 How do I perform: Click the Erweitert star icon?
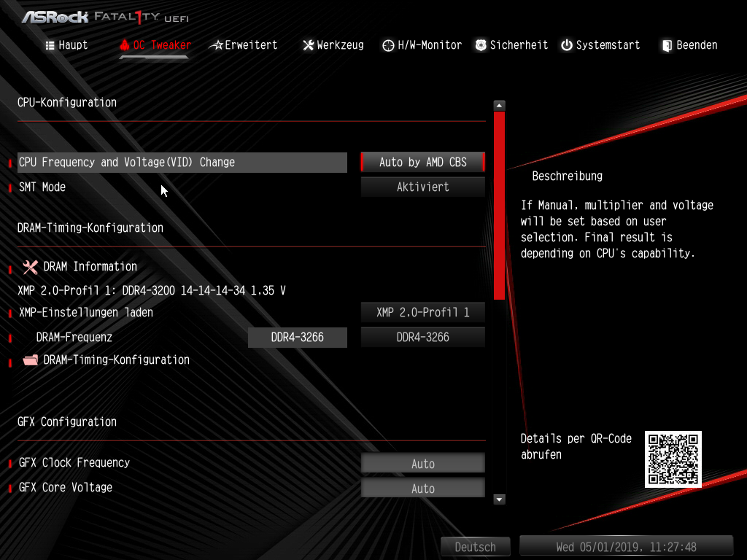pos(216,45)
